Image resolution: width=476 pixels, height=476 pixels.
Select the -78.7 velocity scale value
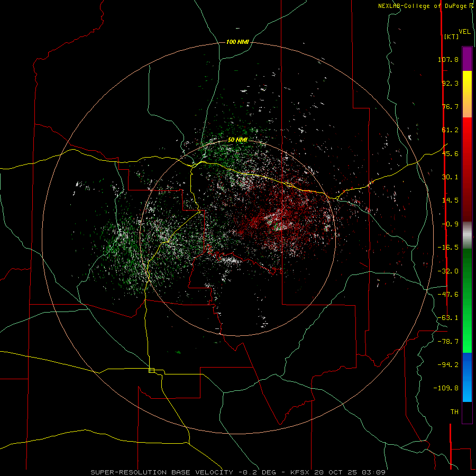click(448, 342)
